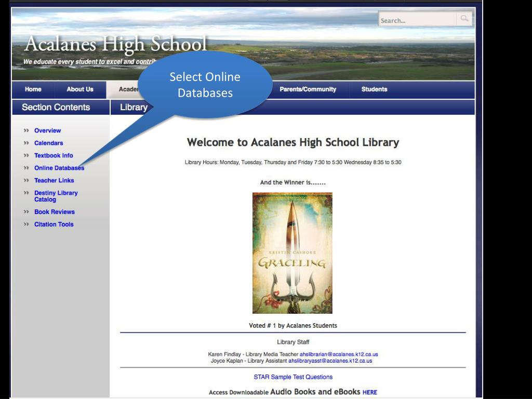Click the Library Staff heading
Screen dimensions: 532x399
tap(293, 342)
